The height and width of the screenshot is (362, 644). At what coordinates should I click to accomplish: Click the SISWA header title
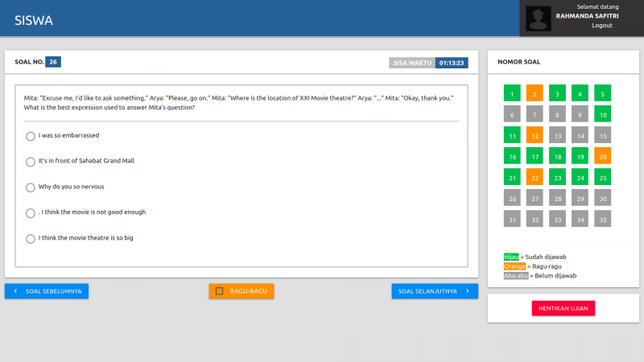pyautogui.click(x=34, y=20)
